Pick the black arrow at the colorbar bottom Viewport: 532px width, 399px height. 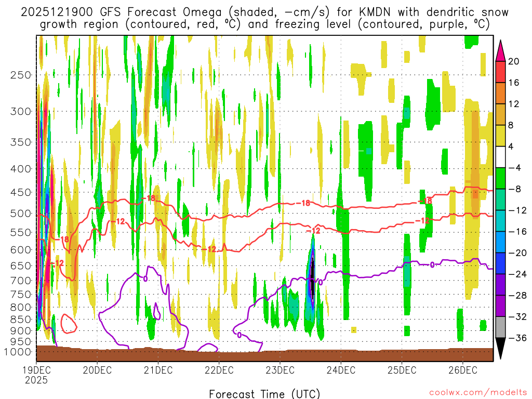pos(500,348)
